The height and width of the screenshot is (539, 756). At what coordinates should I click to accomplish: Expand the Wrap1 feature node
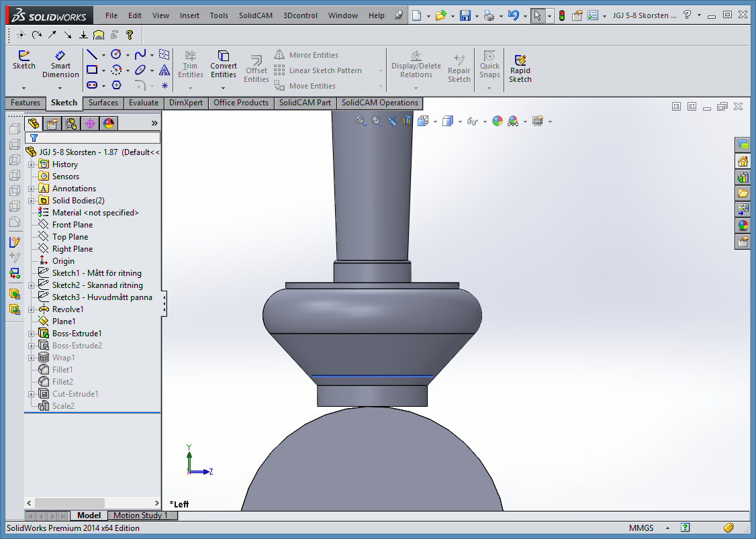pyautogui.click(x=32, y=358)
